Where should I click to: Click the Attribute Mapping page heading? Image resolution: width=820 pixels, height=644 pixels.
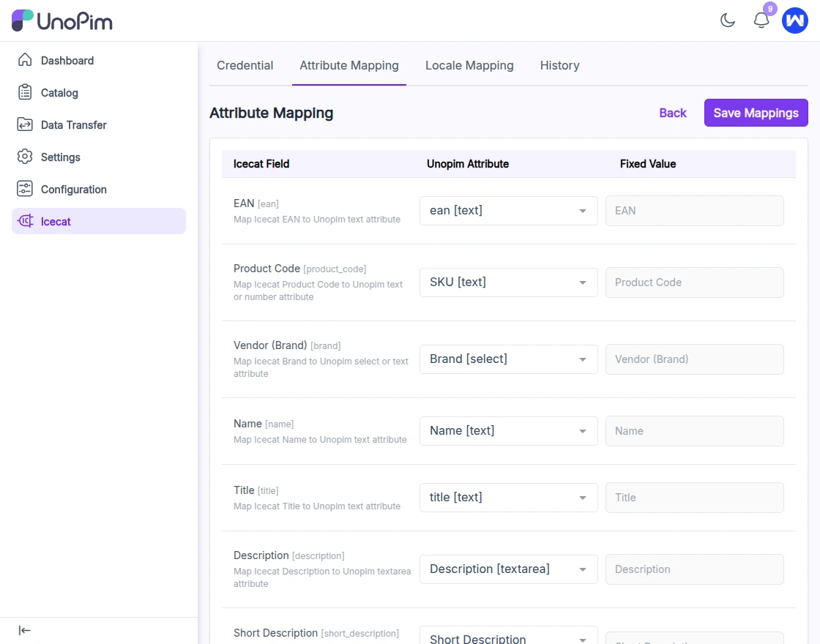pyautogui.click(x=271, y=113)
